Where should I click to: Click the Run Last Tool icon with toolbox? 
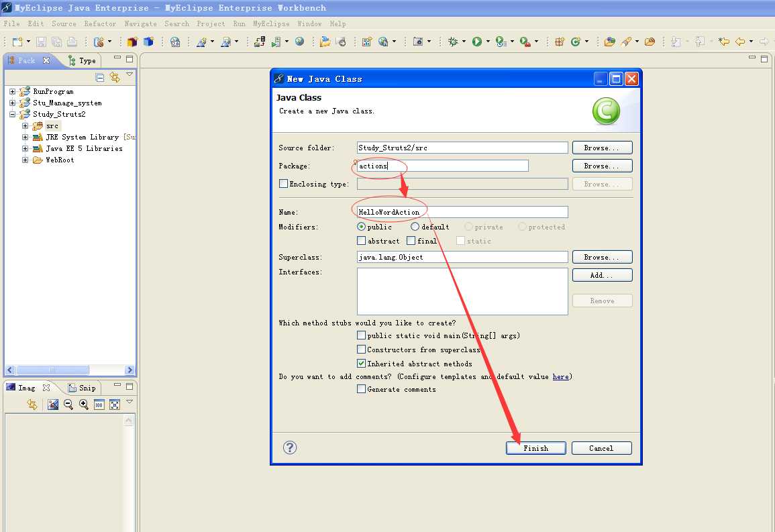click(525, 42)
